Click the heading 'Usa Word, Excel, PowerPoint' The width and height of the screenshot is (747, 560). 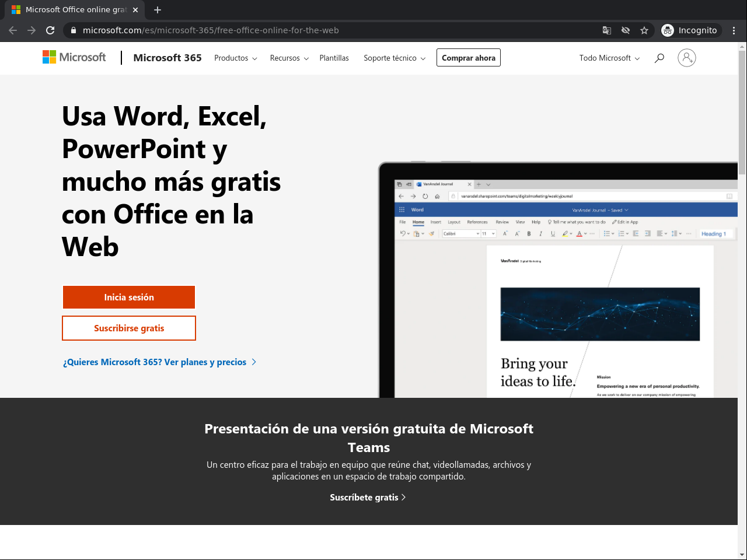click(x=172, y=181)
